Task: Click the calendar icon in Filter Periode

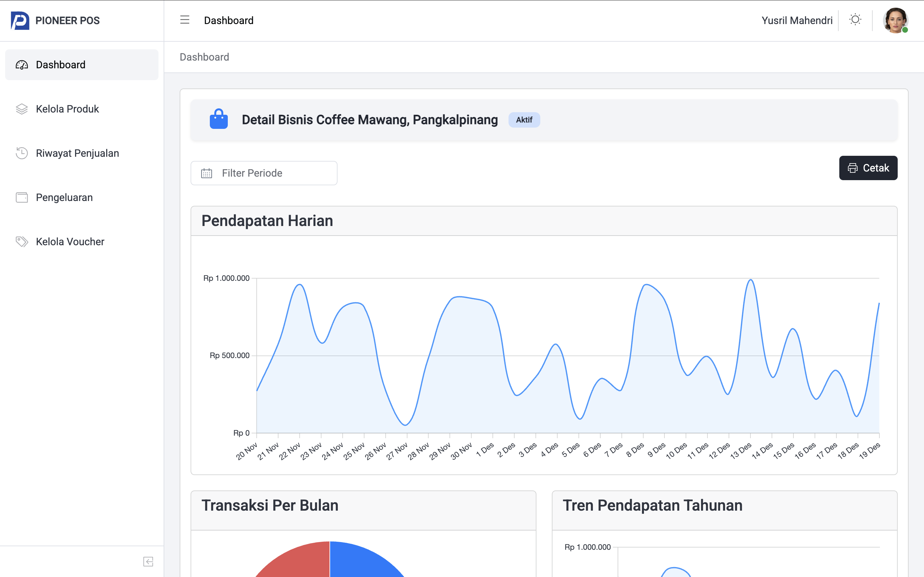Action: tap(207, 173)
